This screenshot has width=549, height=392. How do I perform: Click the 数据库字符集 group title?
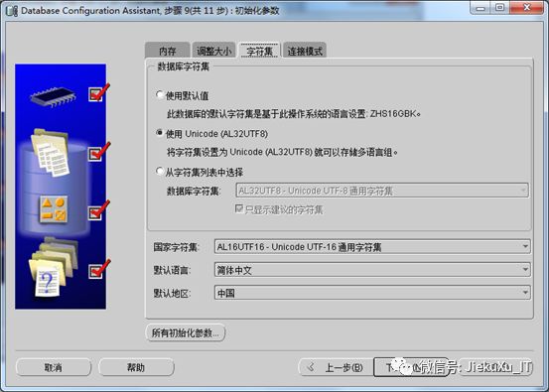[183, 66]
